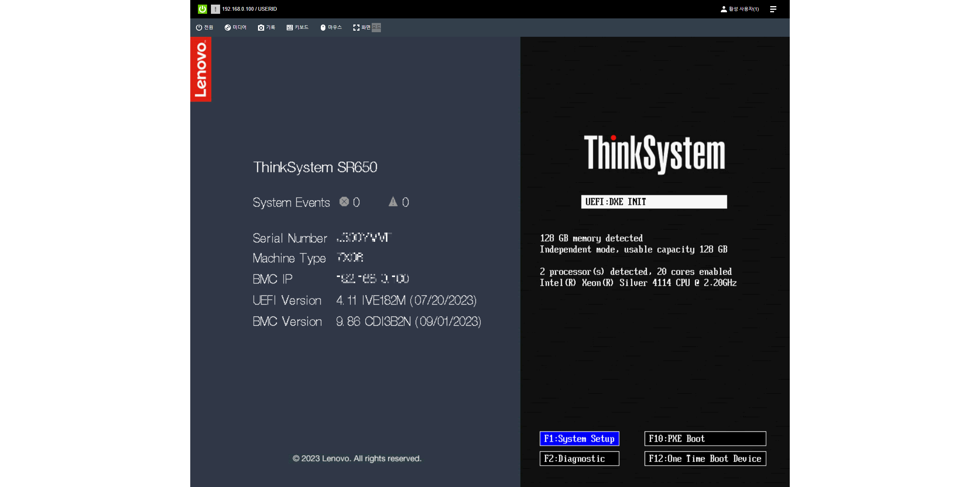Open the 키보드 keyboard menu

click(x=297, y=27)
